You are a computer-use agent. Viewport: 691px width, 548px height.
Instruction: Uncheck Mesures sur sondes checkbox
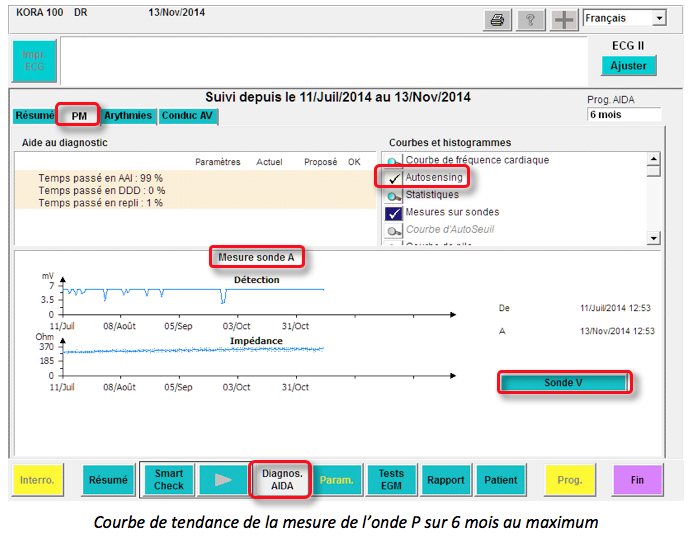click(394, 212)
